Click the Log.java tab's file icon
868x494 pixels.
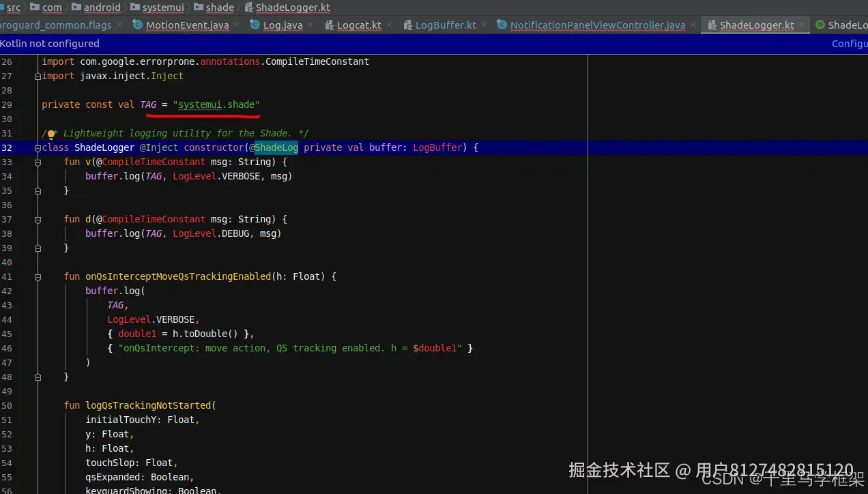click(255, 25)
